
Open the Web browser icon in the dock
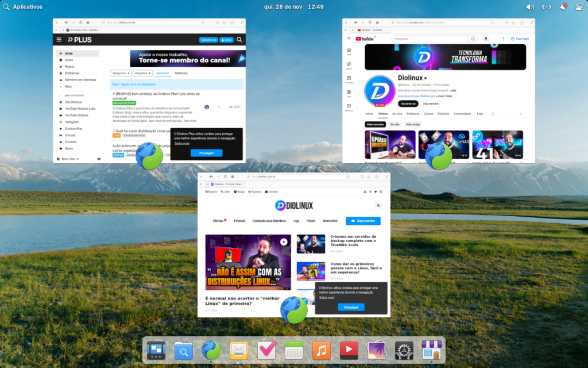click(211, 350)
